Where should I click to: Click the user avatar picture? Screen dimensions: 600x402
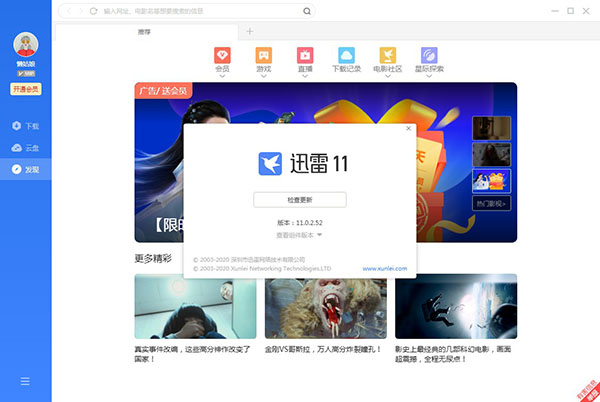click(x=26, y=44)
